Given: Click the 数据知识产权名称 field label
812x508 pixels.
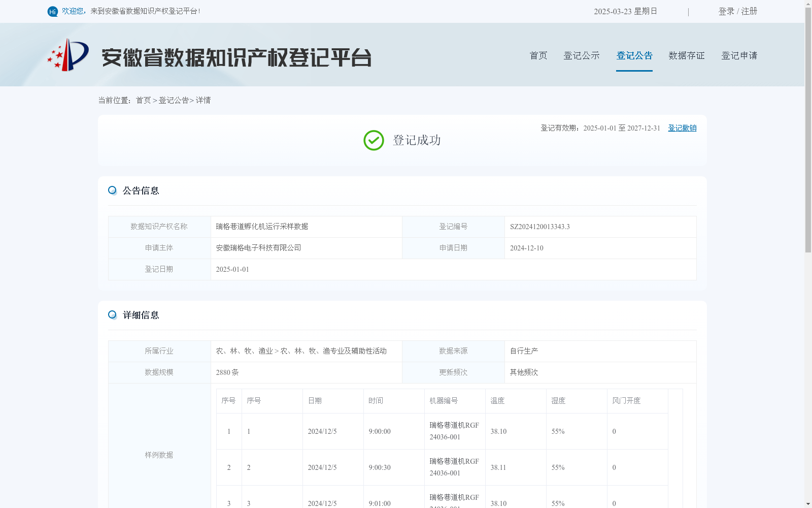Looking at the screenshot, I should (159, 227).
